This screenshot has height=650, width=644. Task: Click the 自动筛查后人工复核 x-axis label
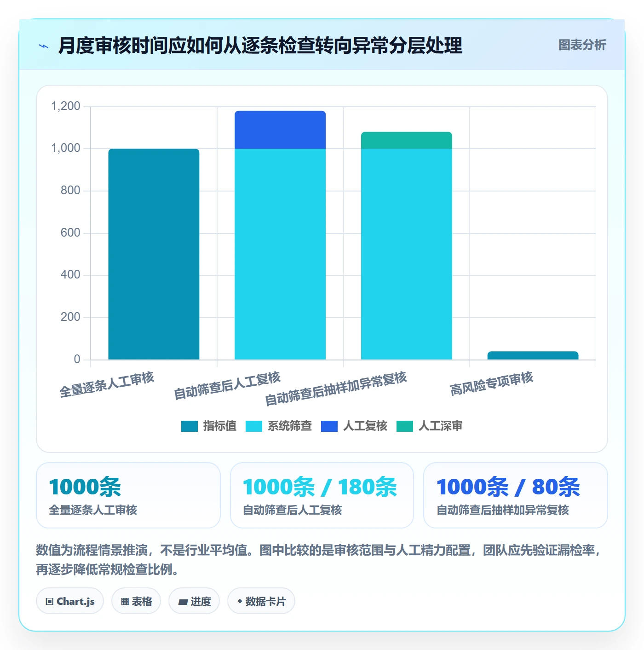227,386
